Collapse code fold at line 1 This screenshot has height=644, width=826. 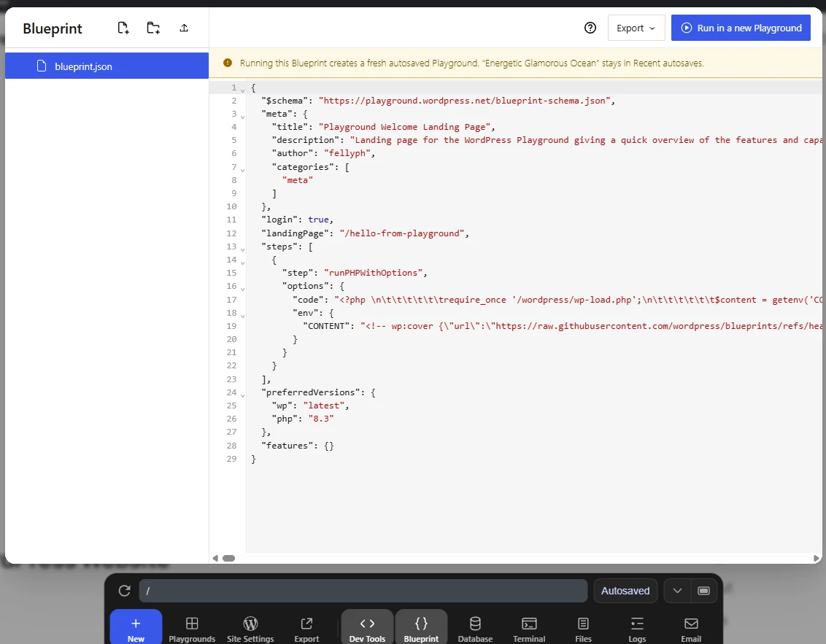coord(242,90)
